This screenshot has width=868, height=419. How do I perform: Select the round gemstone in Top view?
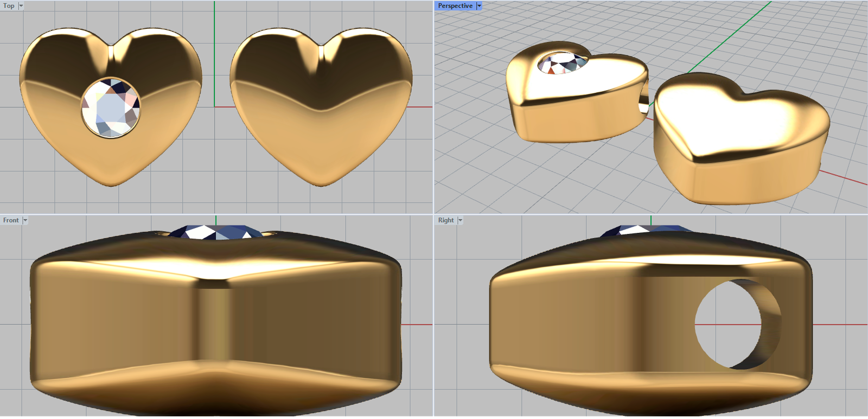(111, 107)
